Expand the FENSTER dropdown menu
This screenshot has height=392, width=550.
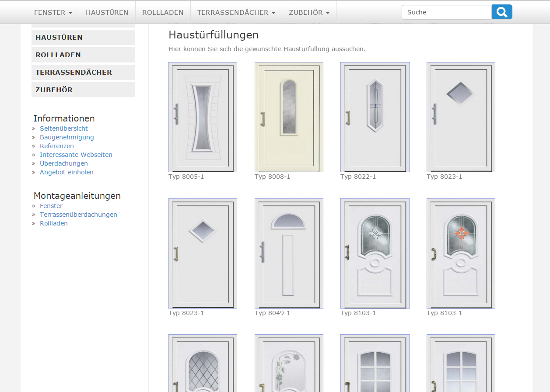pyautogui.click(x=53, y=12)
